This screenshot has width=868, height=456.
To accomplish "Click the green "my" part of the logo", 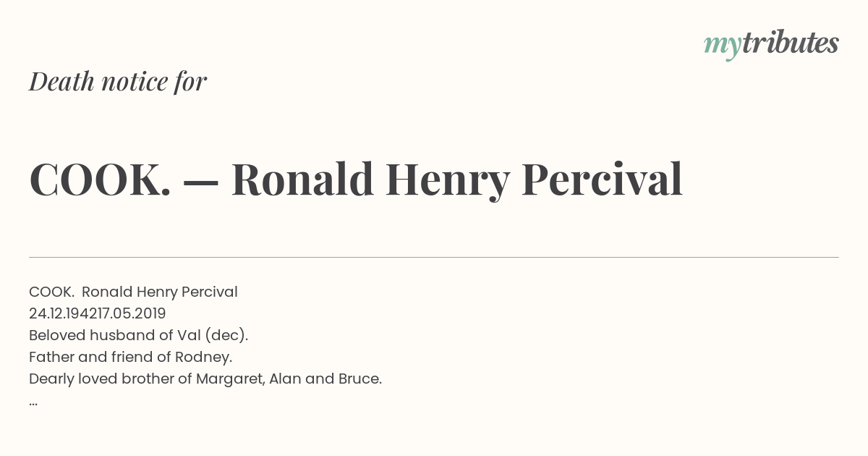I will click(723, 48).
